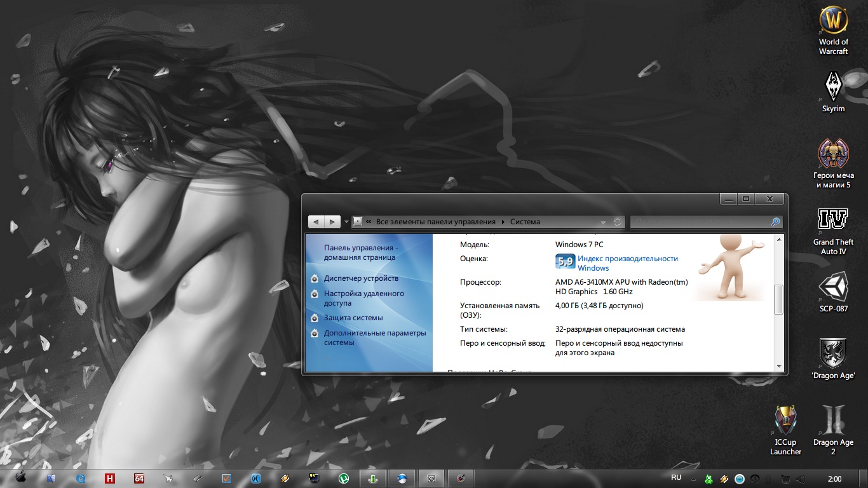Open Winamp lightning-bolt icon in taskbar

(x=285, y=478)
